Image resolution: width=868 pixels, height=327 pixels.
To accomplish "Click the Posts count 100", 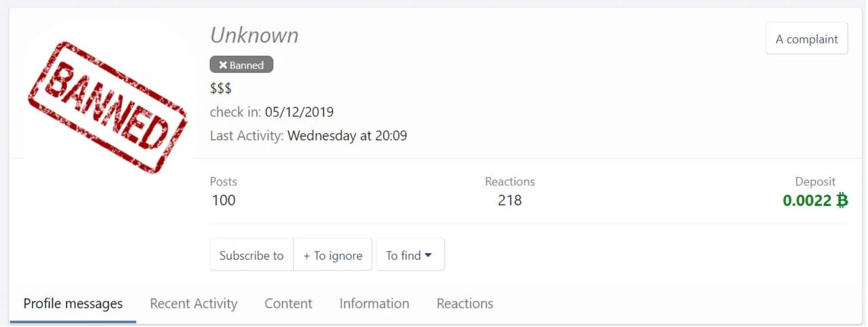I will (223, 200).
